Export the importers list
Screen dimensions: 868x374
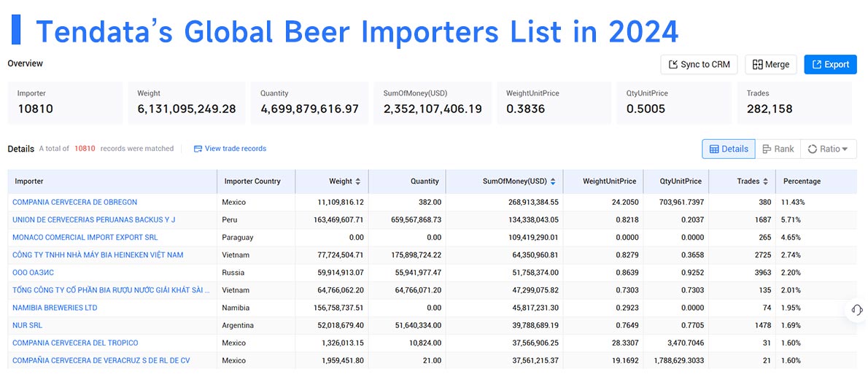(x=830, y=65)
